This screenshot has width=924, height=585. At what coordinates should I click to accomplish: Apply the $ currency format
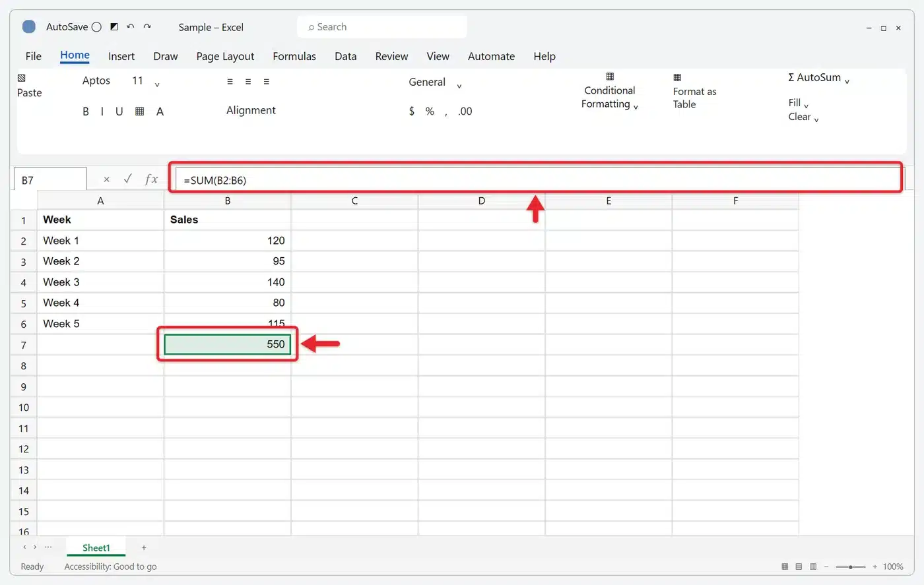click(x=412, y=111)
